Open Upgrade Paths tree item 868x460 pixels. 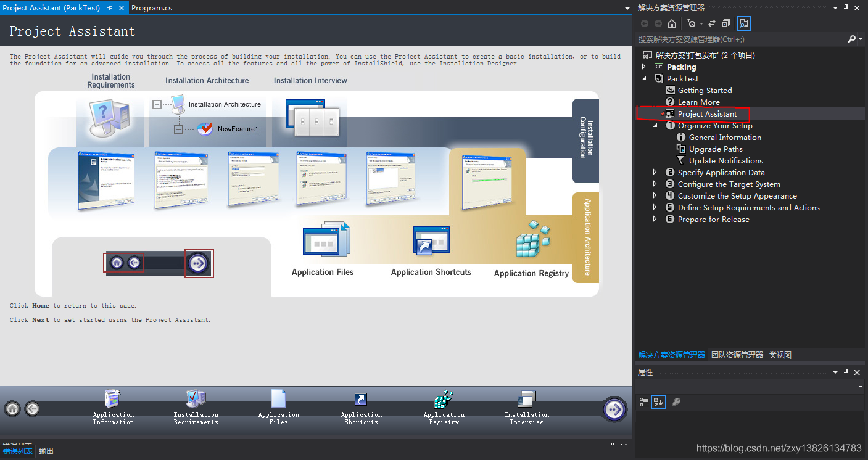pos(716,149)
